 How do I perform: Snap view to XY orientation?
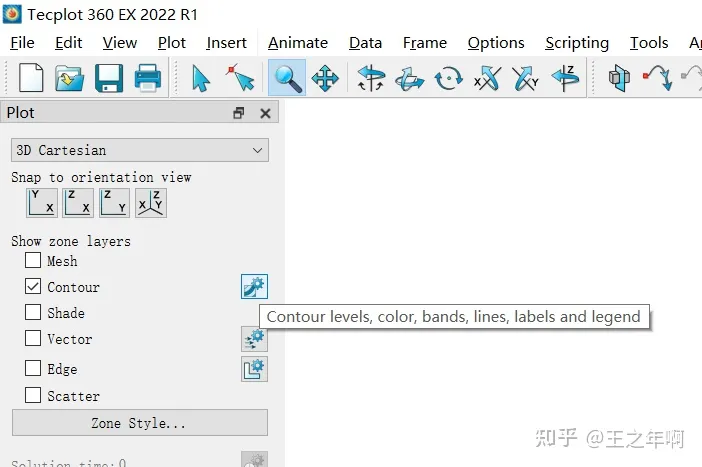[x=42, y=203]
